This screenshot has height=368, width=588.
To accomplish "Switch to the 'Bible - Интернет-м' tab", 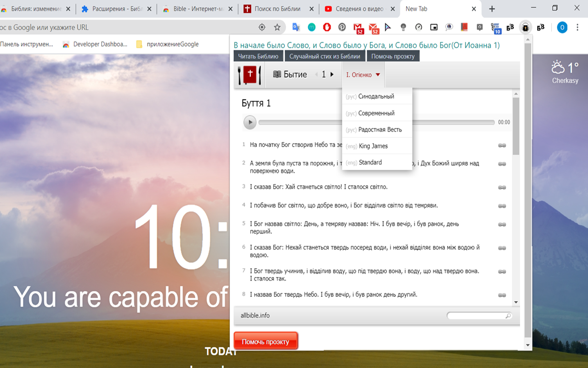I will pyautogui.click(x=198, y=9).
